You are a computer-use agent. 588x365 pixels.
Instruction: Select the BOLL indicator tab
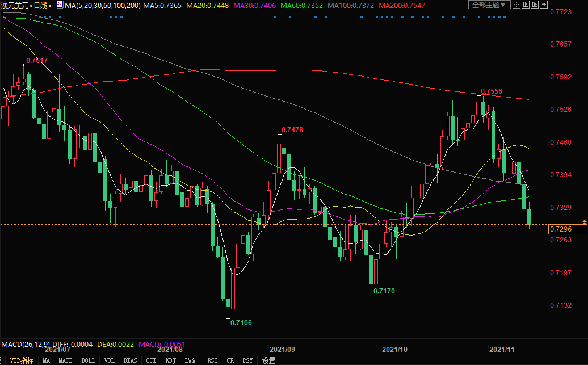click(x=88, y=360)
